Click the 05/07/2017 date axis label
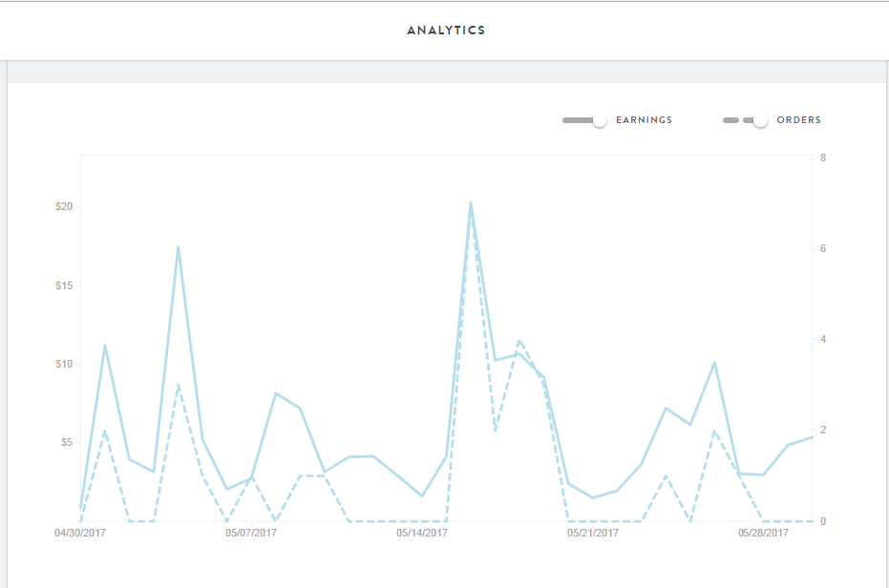This screenshot has height=588, width=889. click(251, 533)
